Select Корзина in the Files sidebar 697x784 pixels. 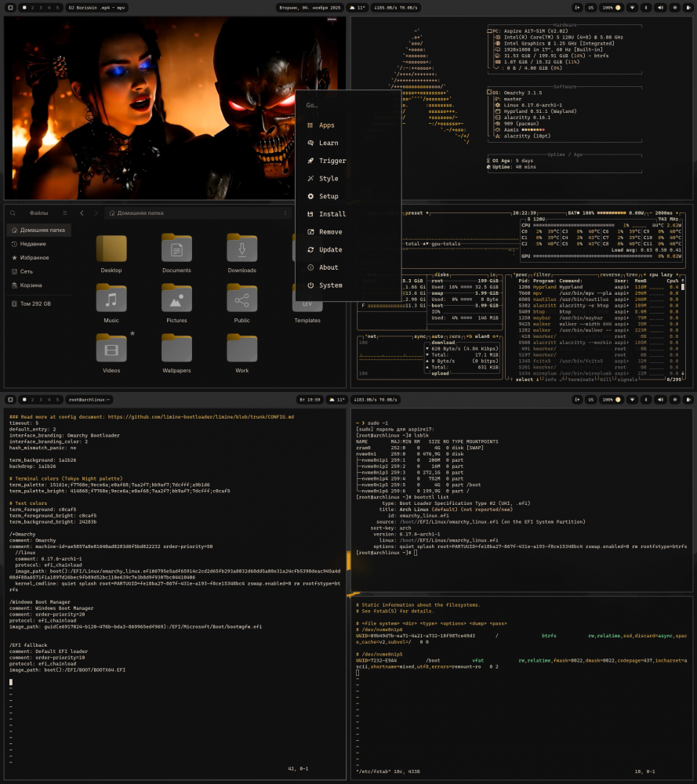click(31, 285)
